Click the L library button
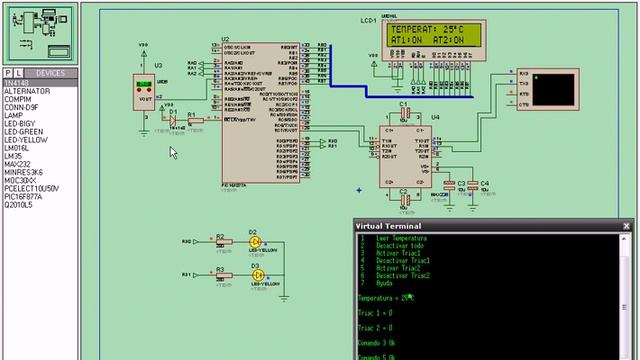 point(18,73)
